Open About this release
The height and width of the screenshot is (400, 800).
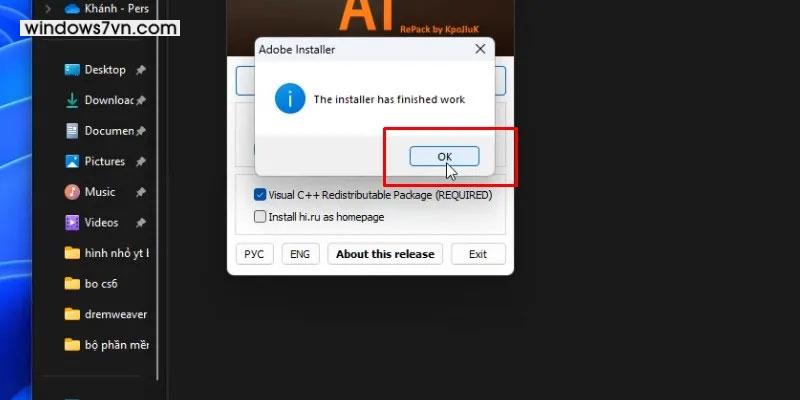pyautogui.click(x=385, y=254)
